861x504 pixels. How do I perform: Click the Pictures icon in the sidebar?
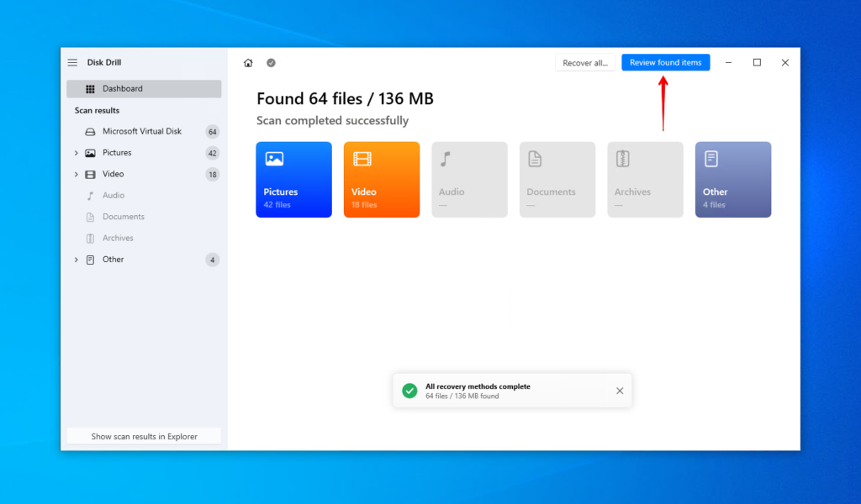point(91,152)
